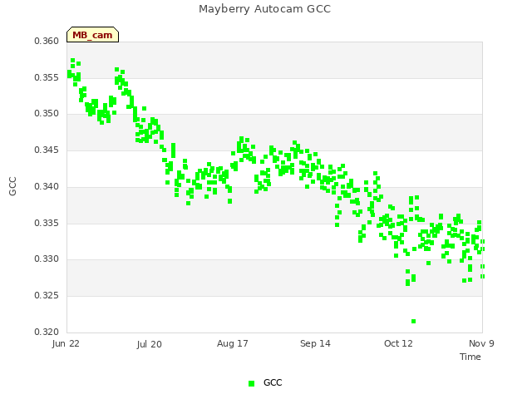
Task: Click the vertical GCC y-axis title
Action: (12, 186)
